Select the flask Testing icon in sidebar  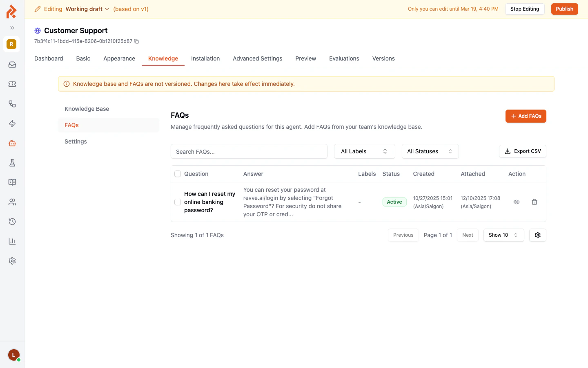(x=12, y=163)
